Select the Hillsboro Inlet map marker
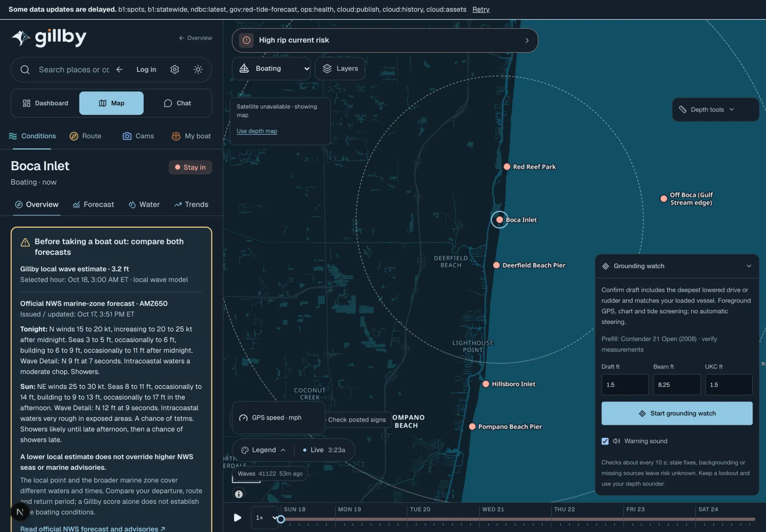Image resolution: width=766 pixels, height=532 pixels. pos(485,384)
